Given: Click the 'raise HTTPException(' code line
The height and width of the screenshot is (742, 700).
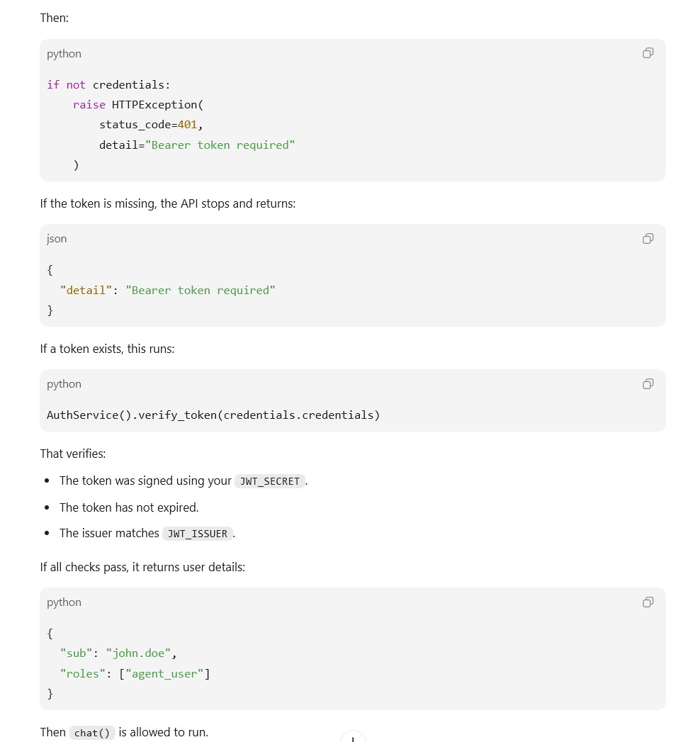Looking at the screenshot, I should [138, 105].
